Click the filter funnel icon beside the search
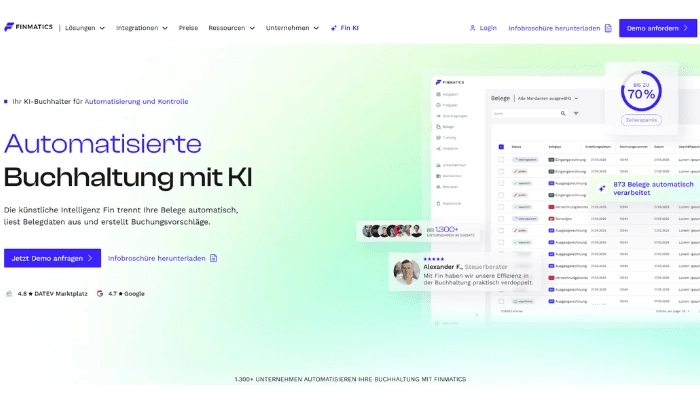700x400 pixels. coord(576,113)
